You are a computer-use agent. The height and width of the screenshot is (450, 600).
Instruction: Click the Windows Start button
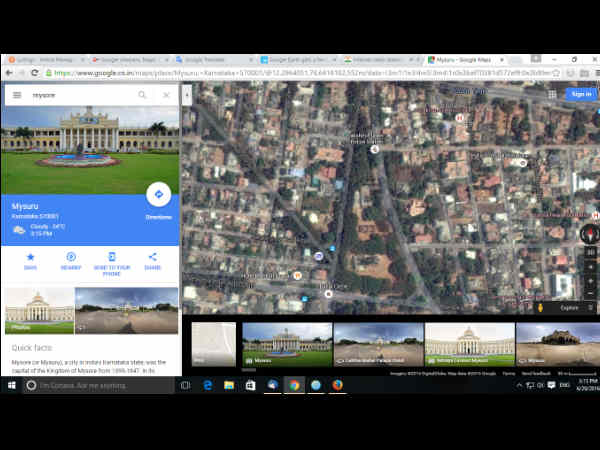point(11,385)
